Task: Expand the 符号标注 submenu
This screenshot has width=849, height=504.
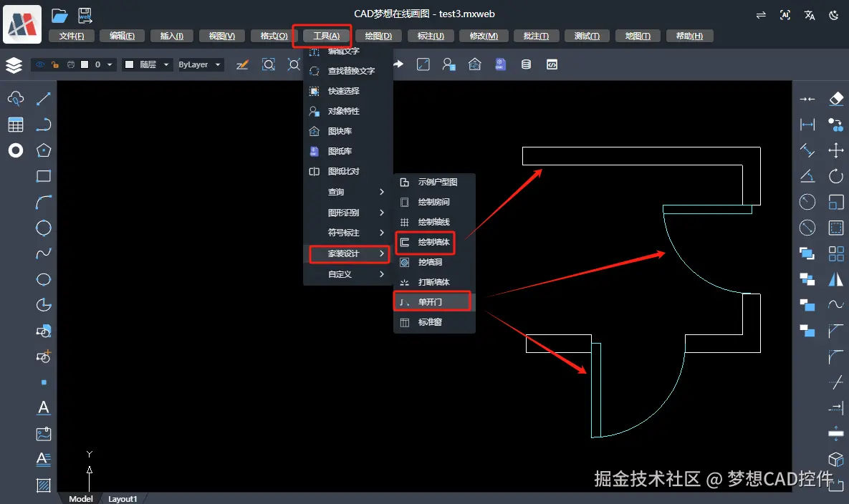Action: point(347,233)
